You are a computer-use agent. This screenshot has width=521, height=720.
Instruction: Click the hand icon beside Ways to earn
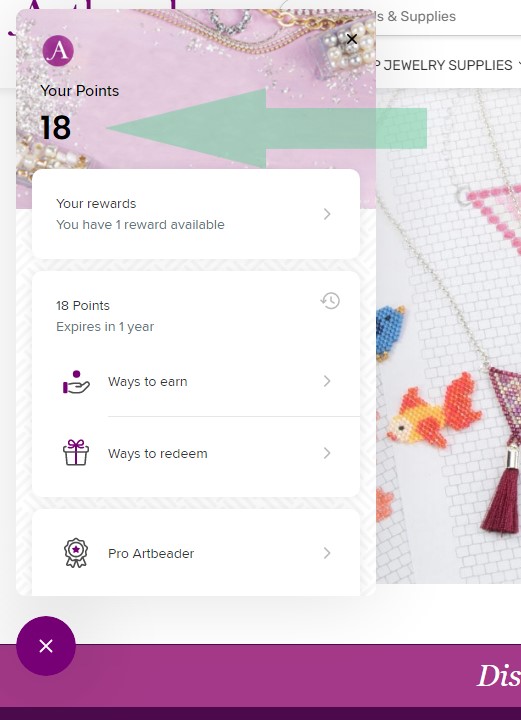pos(76,382)
